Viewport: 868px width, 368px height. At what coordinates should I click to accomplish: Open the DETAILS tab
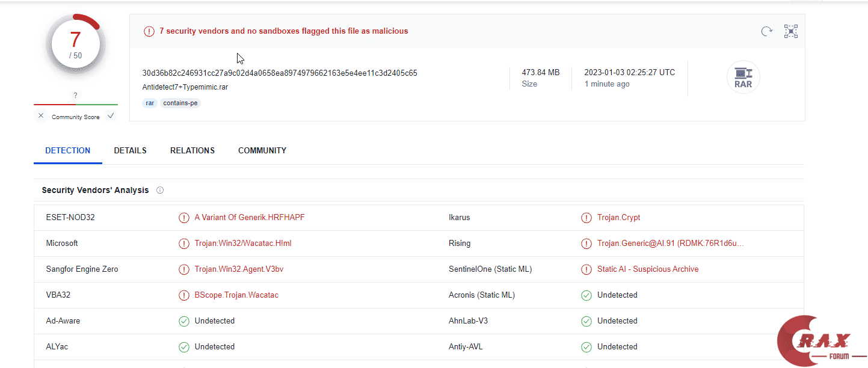point(131,150)
